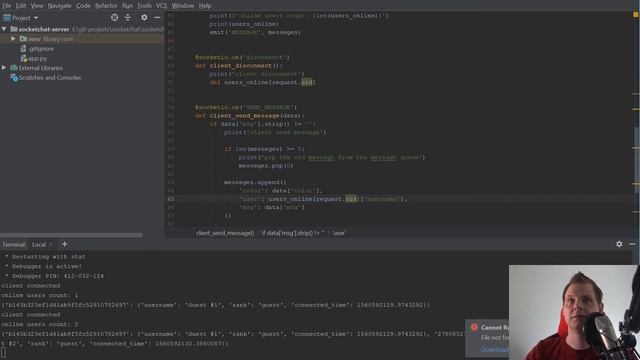This screenshot has height=360, width=640.
Task: Click the Terminal panel title label
Action: click(13, 244)
